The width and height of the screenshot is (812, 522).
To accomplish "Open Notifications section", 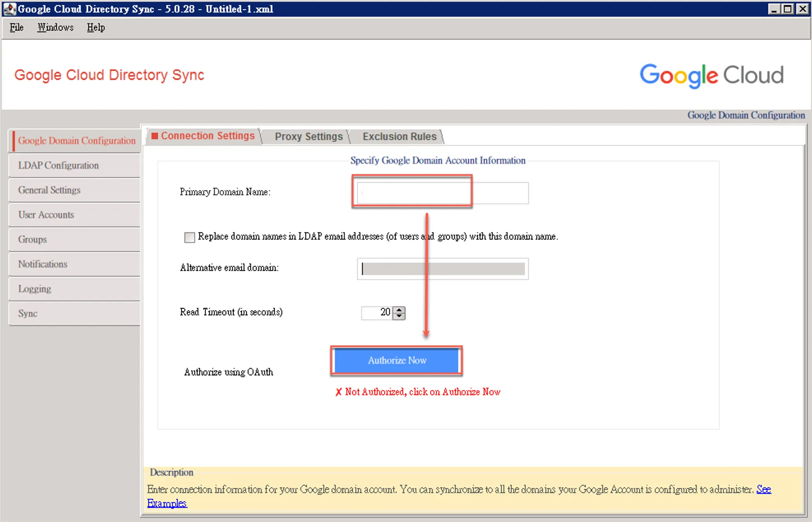I will (x=75, y=264).
